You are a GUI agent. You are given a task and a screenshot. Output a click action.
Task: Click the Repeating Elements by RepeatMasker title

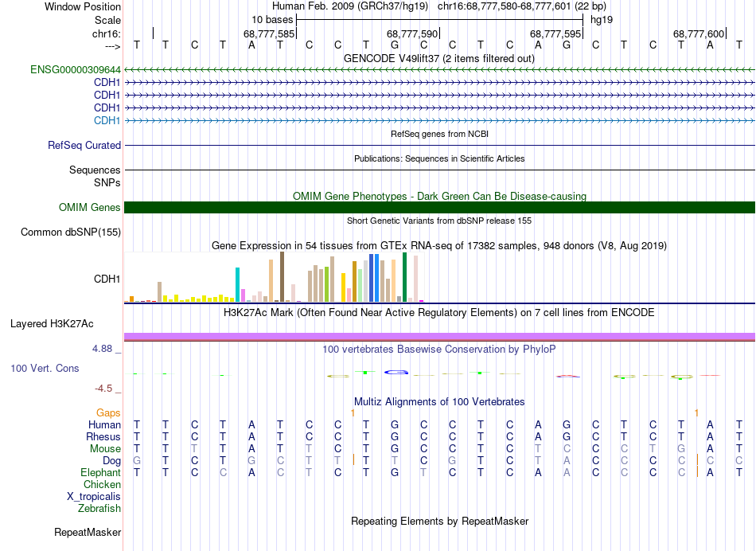tap(439, 522)
